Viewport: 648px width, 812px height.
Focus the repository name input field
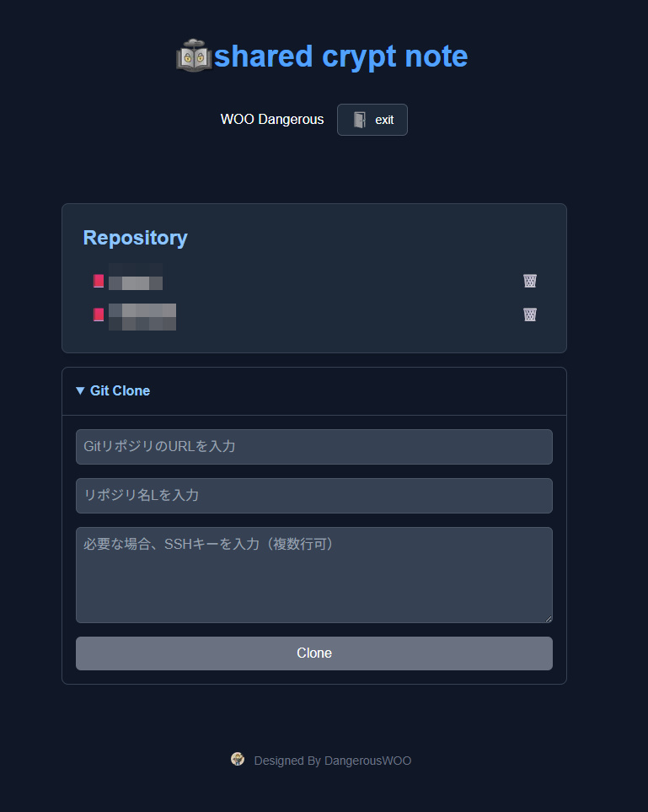point(313,496)
